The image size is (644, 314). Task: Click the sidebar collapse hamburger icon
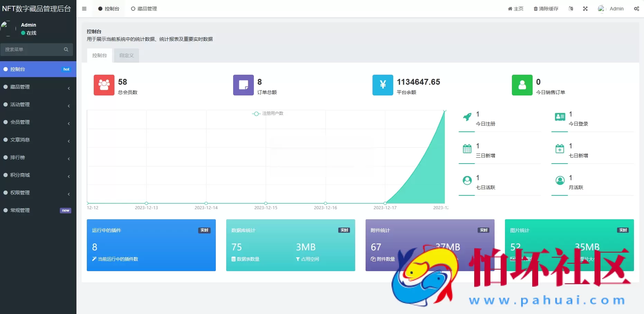coord(84,9)
